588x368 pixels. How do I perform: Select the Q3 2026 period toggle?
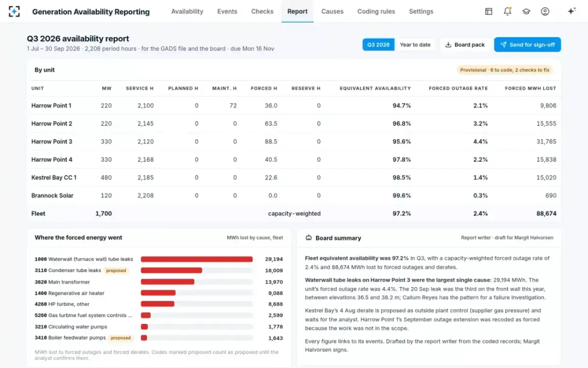pos(378,45)
